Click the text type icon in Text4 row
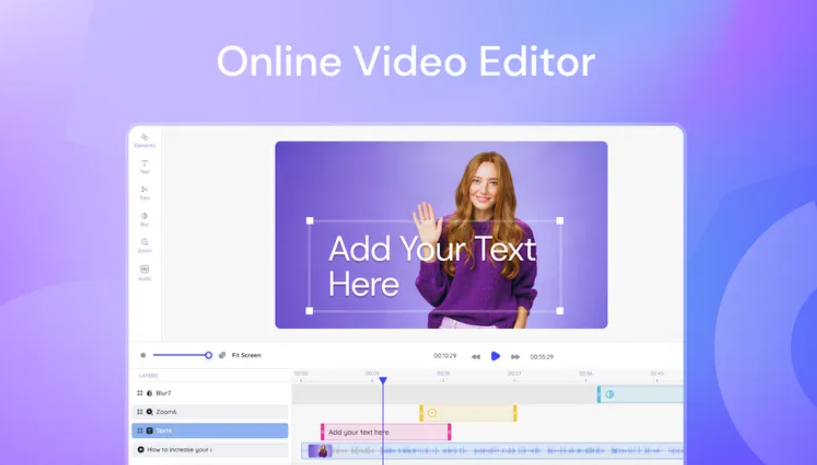This screenshot has height=465, width=817. coord(150,431)
